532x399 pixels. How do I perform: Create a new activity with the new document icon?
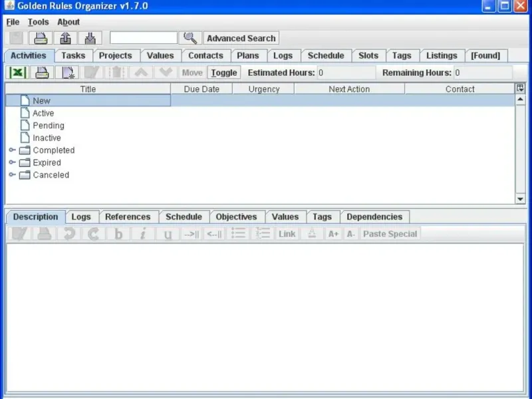click(x=67, y=72)
